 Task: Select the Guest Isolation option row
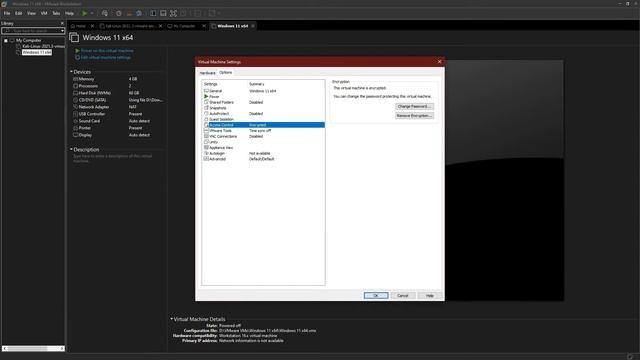tap(264, 120)
